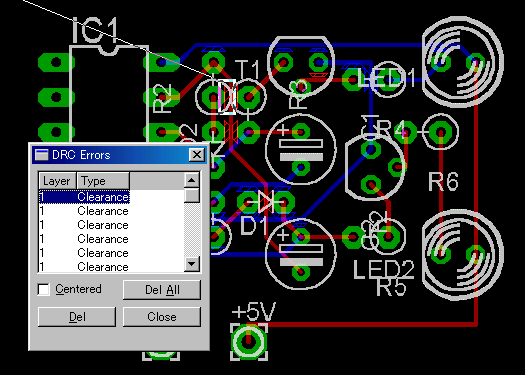Click the Layer column header
Image resolution: width=525 pixels, height=375 pixels.
pos(58,181)
